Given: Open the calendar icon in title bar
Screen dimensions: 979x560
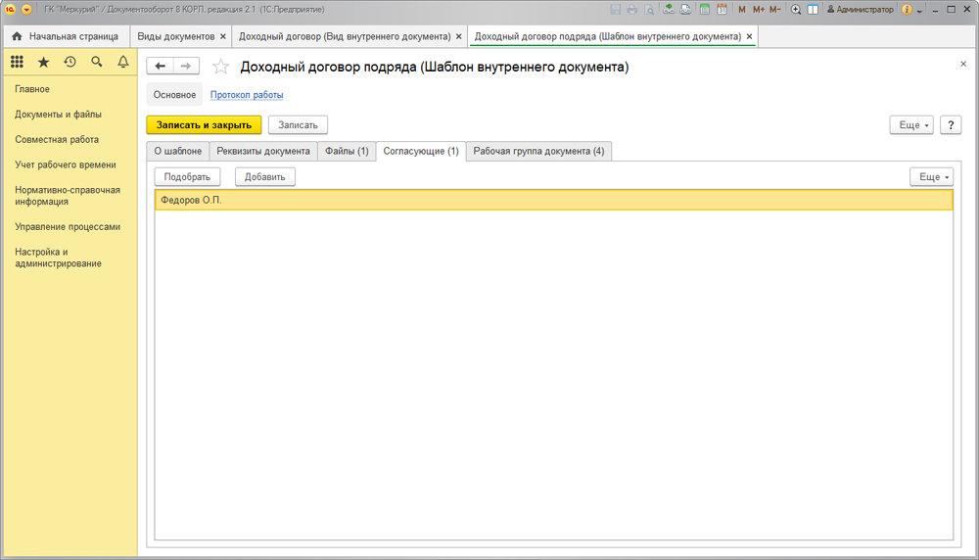Looking at the screenshot, I should (722, 10).
